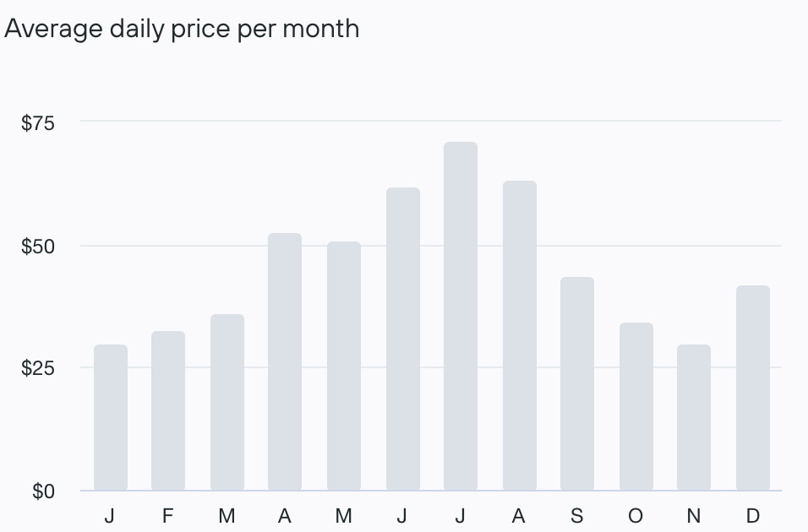This screenshot has width=808, height=532.
Task: Select the F month label on x-axis
Action: click(x=168, y=516)
